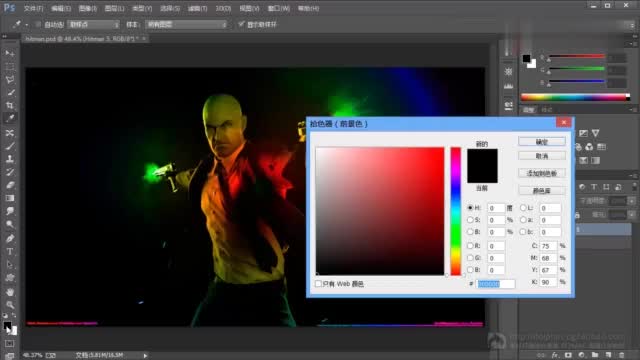Enable the 只有 Web 颜色 checkbox
Image resolution: width=640 pixels, height=360 pixels.
pyautogui.click(x=318, y=283)
